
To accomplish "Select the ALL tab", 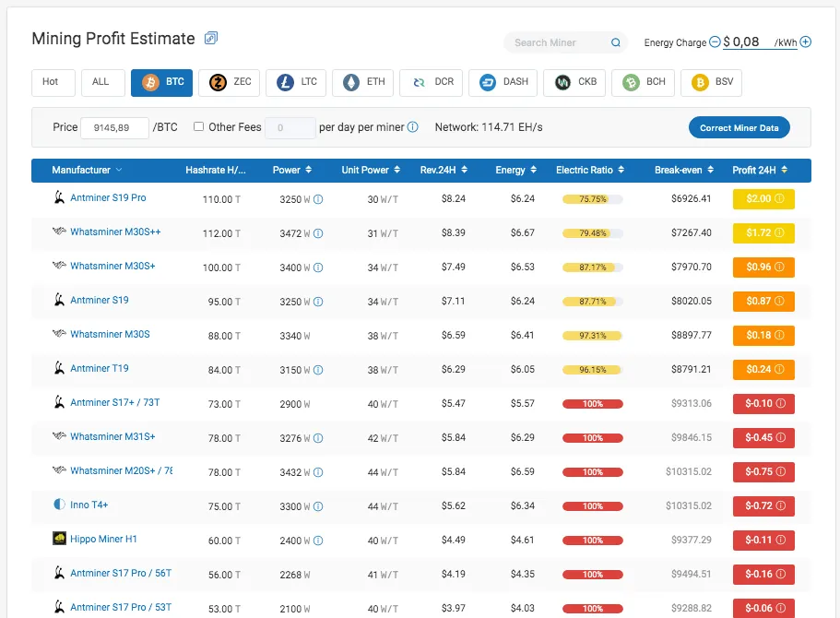I will [103, 82].
